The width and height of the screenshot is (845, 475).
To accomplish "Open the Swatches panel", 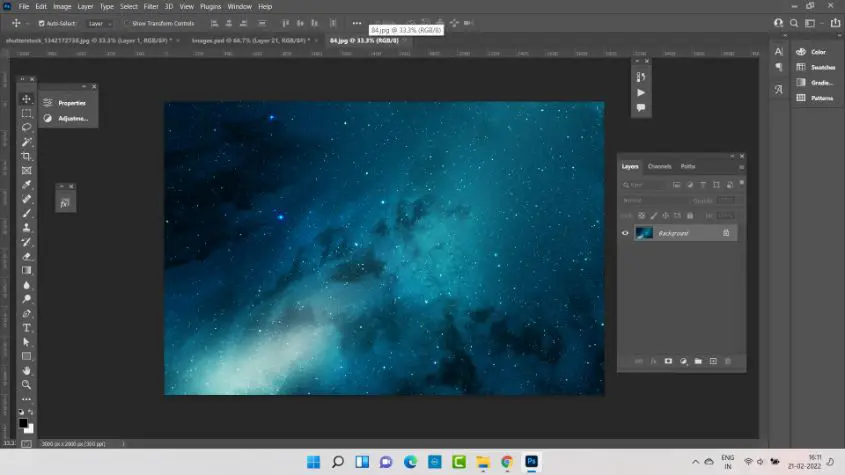I will coord(824,67).
